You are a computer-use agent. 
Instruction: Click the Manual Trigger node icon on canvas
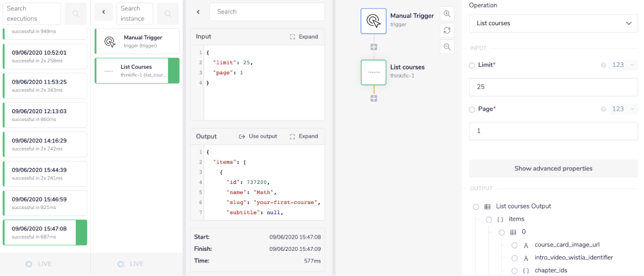pyautogui.click(x=374, y=21)
